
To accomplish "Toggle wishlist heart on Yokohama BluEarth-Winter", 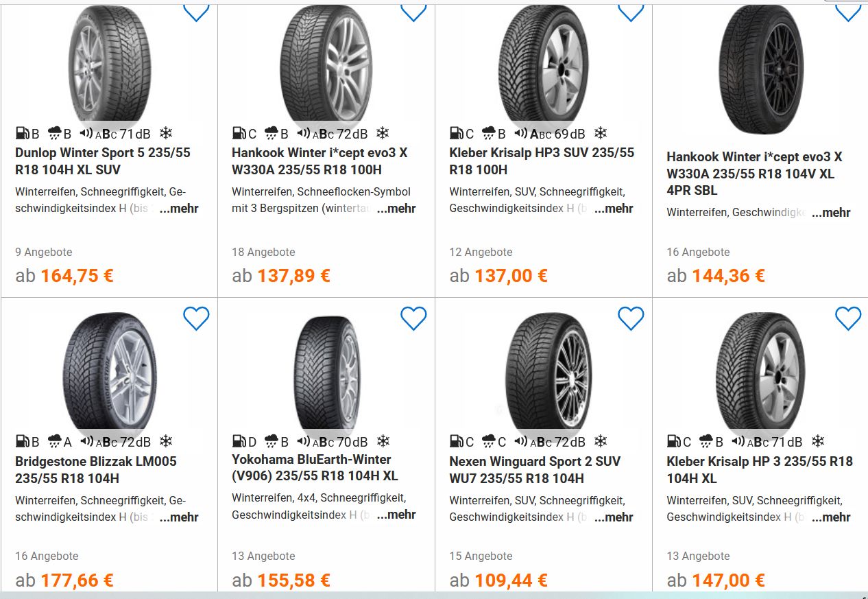I will click(413, 318).
